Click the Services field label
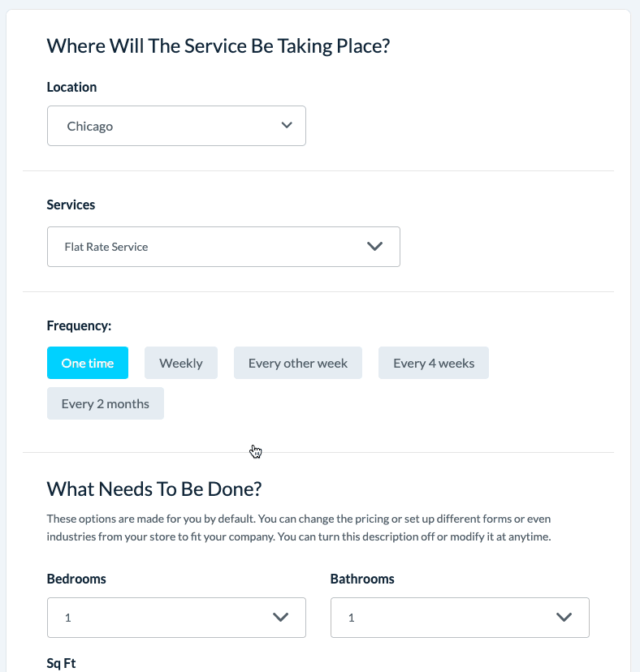640x672 pixels. tap(71, 205)
